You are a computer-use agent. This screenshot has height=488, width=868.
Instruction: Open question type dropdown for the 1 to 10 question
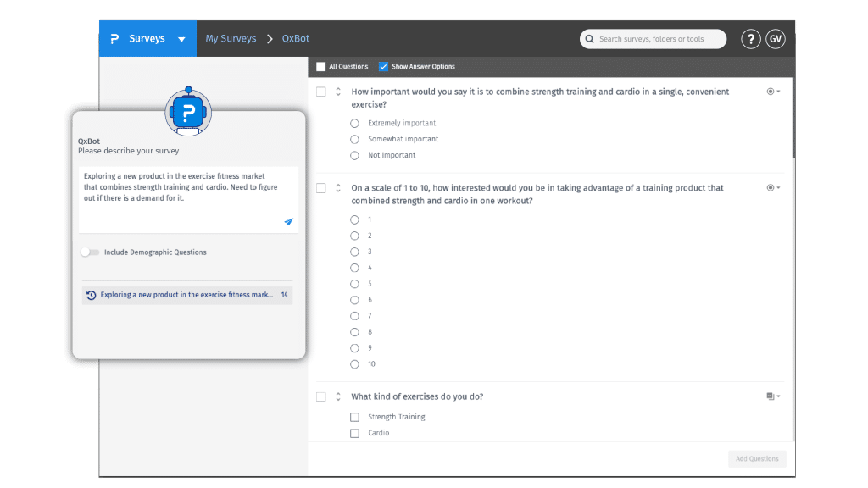[x=773, y=187]
